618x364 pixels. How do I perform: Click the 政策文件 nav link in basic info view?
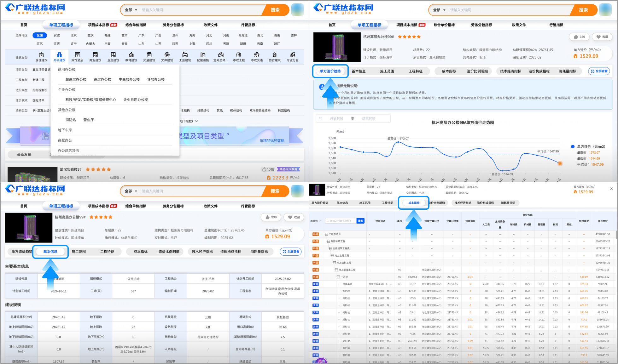pyautogui.click(x=211, y=206)
